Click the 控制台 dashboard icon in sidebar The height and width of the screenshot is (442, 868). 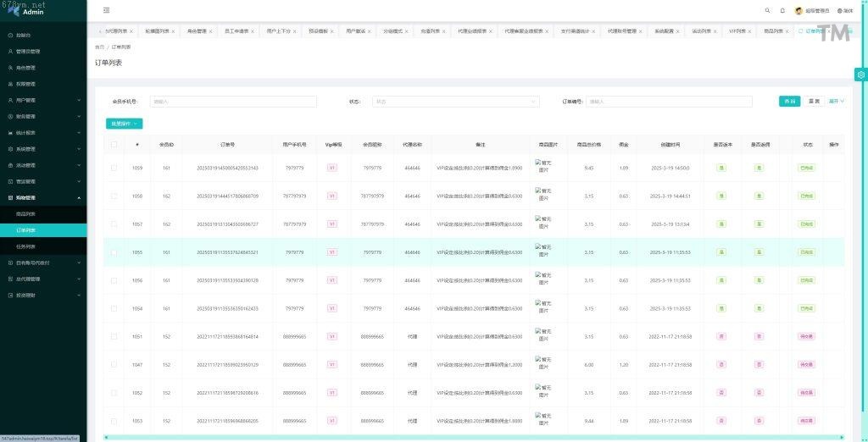coord(10,36)
